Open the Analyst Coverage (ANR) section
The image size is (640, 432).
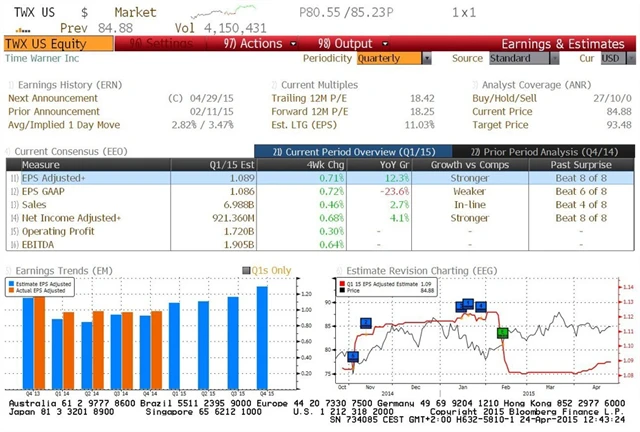[534, 85]
